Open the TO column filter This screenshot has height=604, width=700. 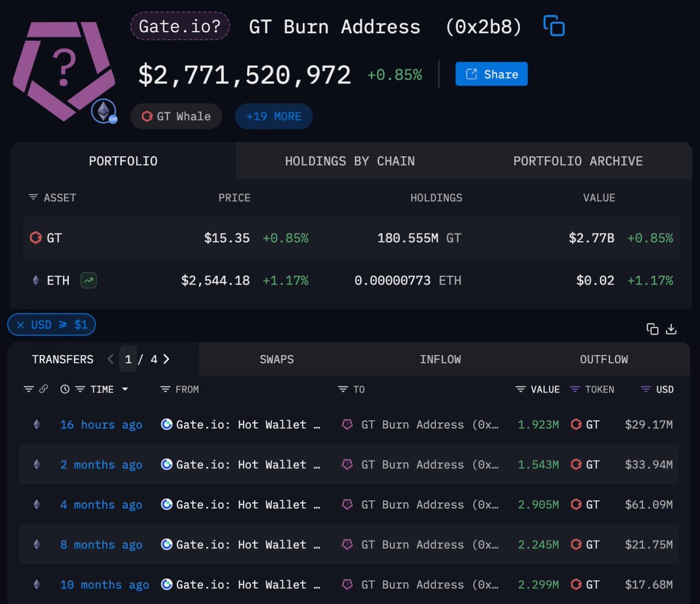pyautogui.click(x=344, y=389)
